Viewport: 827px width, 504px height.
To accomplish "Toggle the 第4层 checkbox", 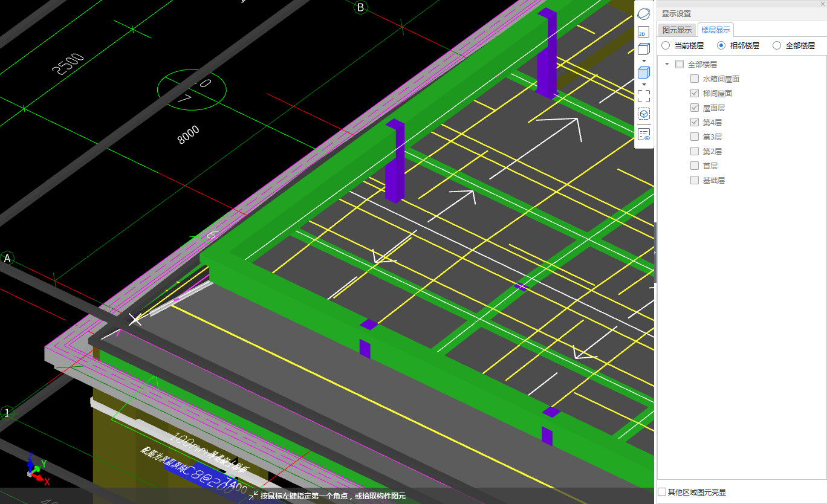I will (695, 122).
